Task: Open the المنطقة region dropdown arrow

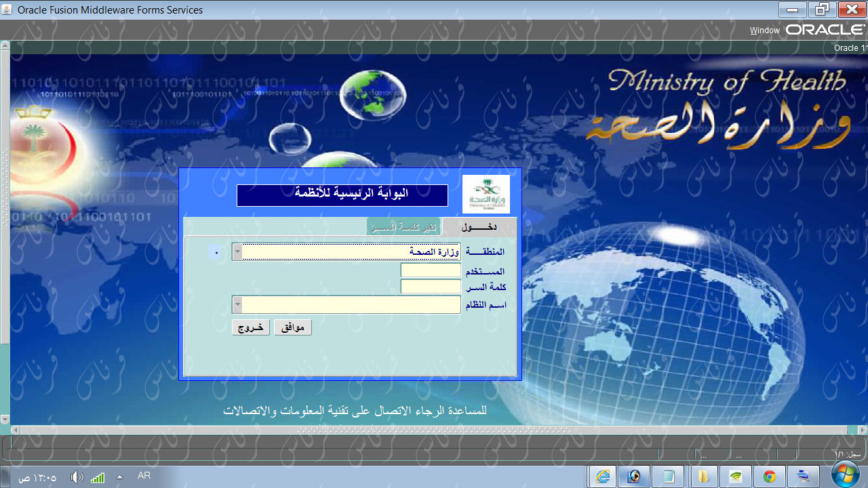Action: tap(237, 251)
